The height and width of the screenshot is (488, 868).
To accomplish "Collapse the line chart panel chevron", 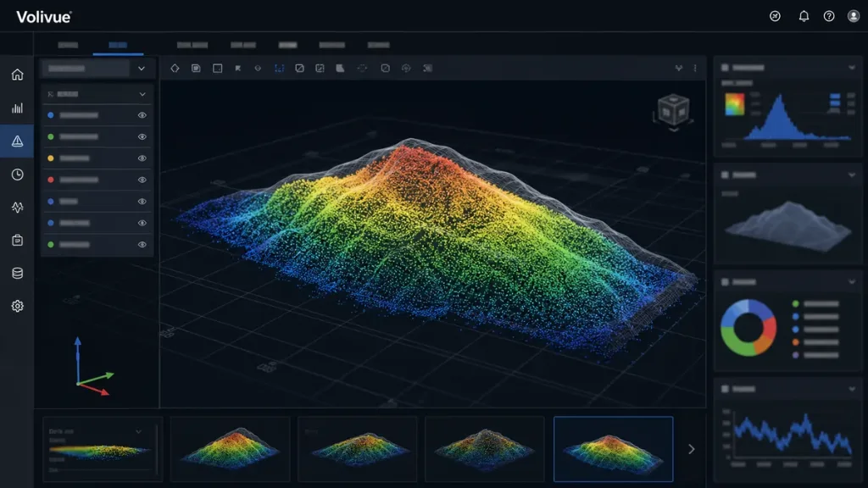I will [851, 389].
